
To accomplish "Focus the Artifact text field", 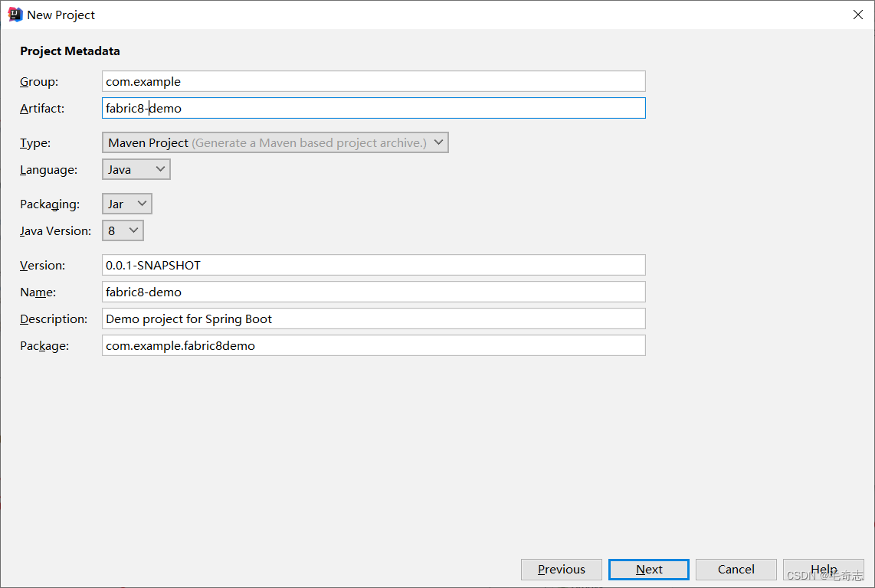I will pyautogui.click(x=373, y=108).
